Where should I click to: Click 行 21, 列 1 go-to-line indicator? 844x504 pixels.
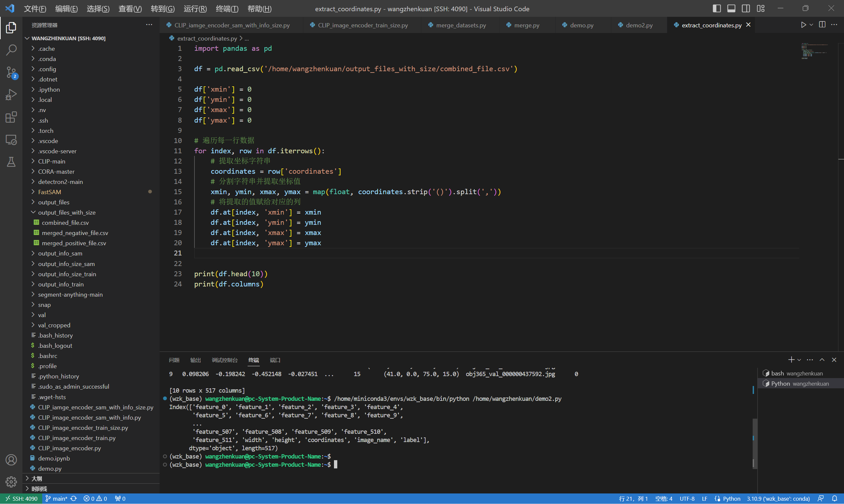click(x=633, y=499)
